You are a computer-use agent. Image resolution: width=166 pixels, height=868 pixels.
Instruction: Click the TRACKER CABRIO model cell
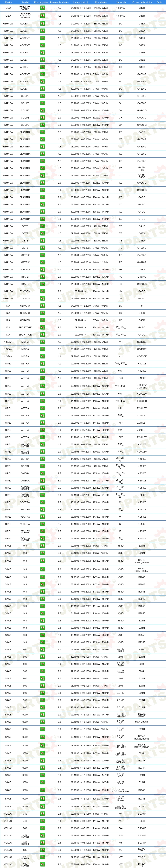[25, 8]
